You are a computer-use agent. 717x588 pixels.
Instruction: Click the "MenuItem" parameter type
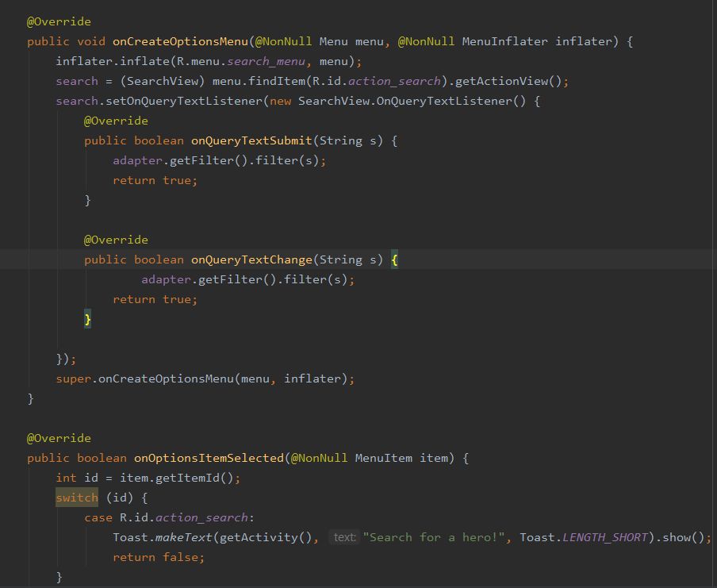tap(384, 458)
